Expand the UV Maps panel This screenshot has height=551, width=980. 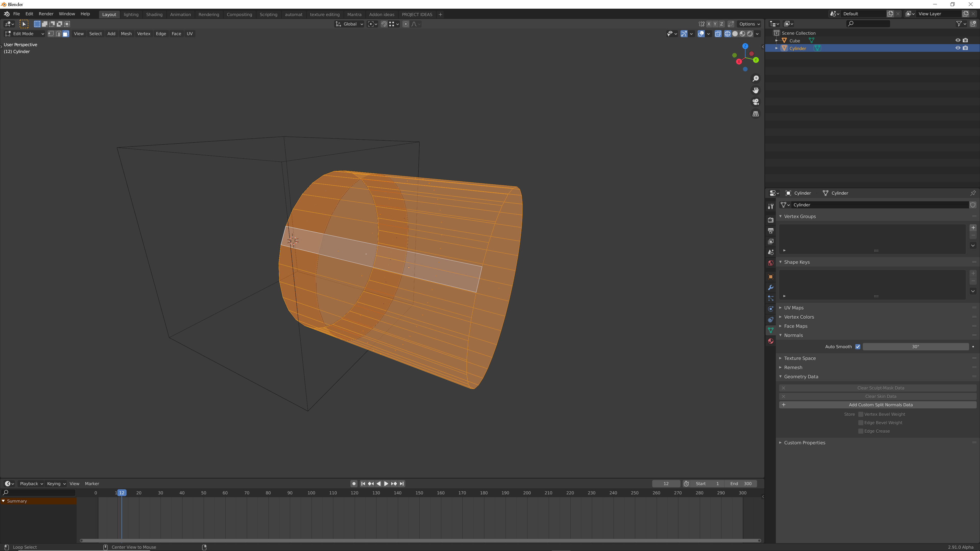[x=794, y=308]
